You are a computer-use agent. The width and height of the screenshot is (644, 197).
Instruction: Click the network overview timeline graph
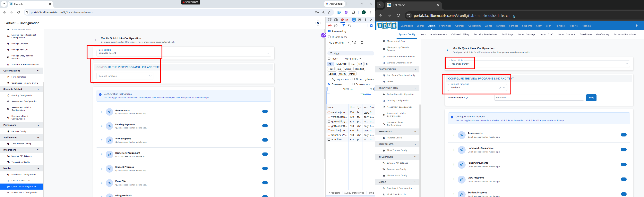click(350, 95)
